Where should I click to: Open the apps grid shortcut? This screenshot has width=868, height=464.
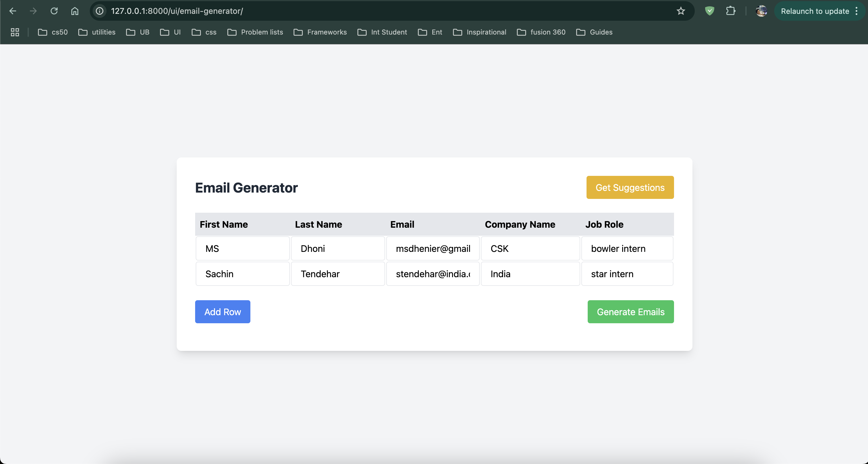pos(15,32)
